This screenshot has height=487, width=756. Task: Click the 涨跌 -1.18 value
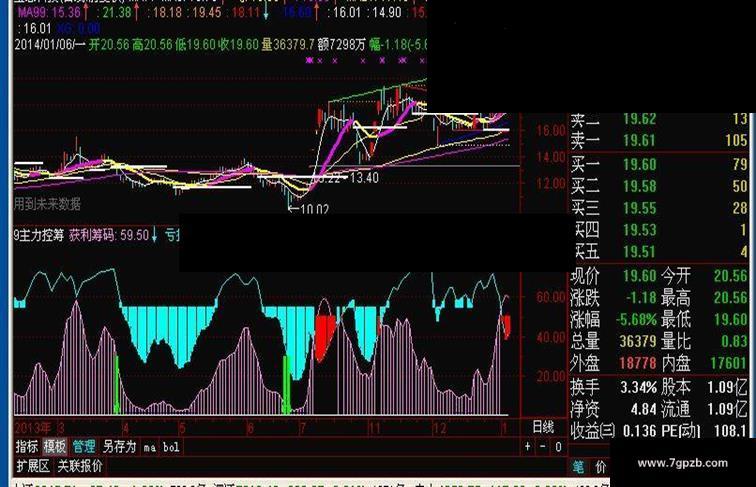click(641, 298)
